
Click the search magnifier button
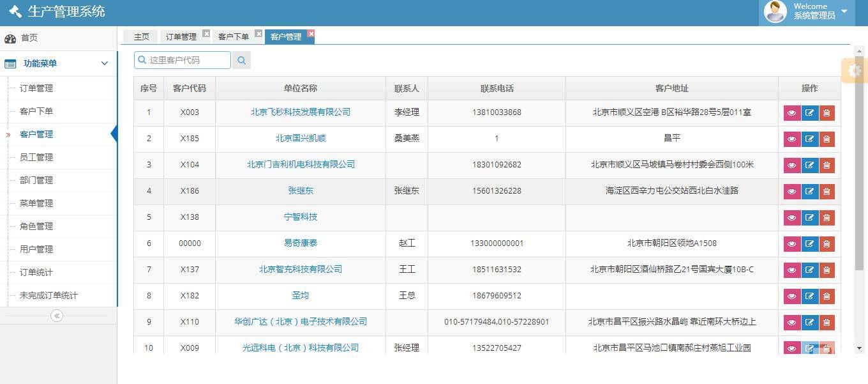[x=241, y=60]
